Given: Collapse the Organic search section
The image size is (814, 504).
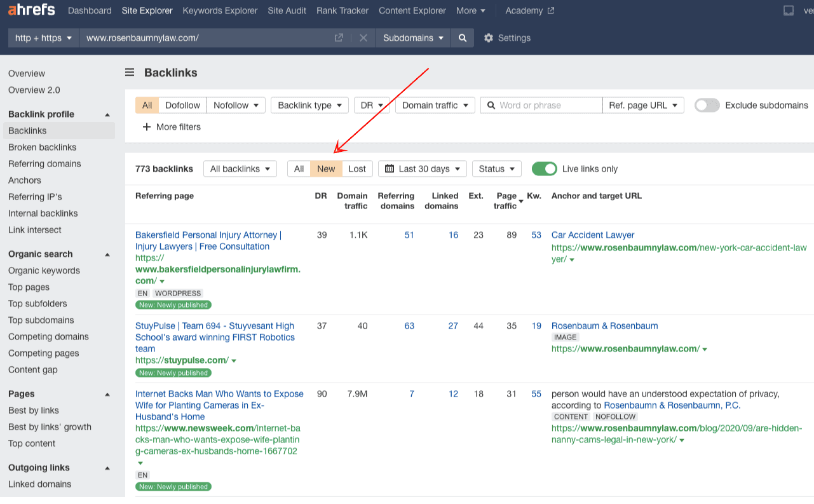Looking at the screenshot, I should (107, 254).
